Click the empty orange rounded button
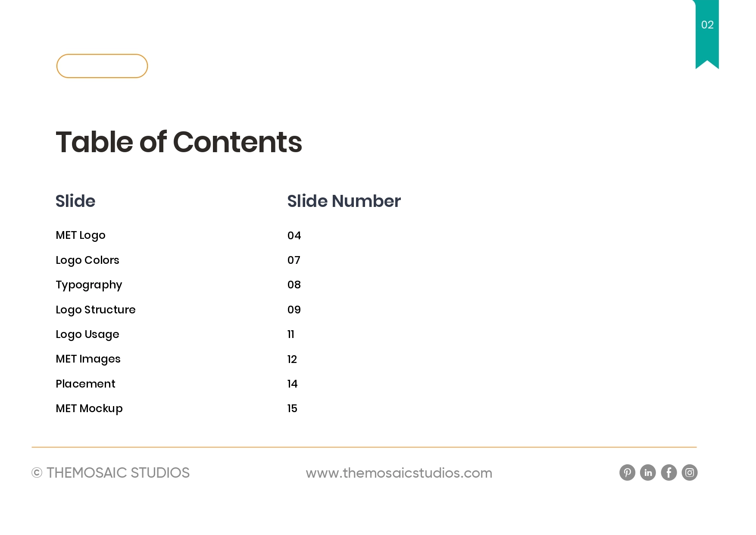Screen dimensions: 756x535 (x=102, y=66)
